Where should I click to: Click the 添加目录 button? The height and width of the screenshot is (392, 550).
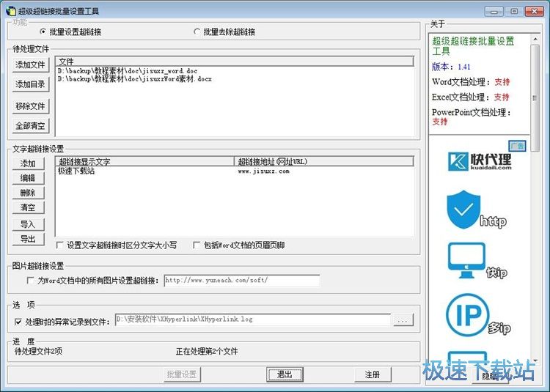[31, 84]
